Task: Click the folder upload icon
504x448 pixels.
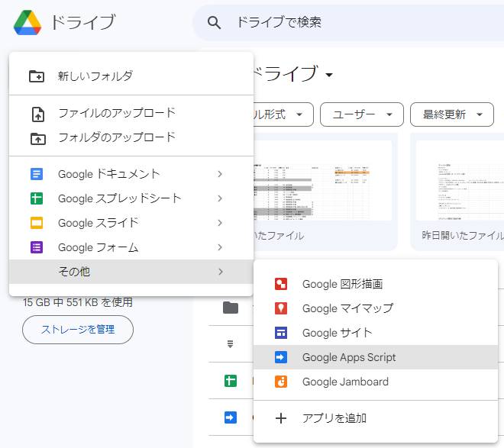Action: coord(38,139)
